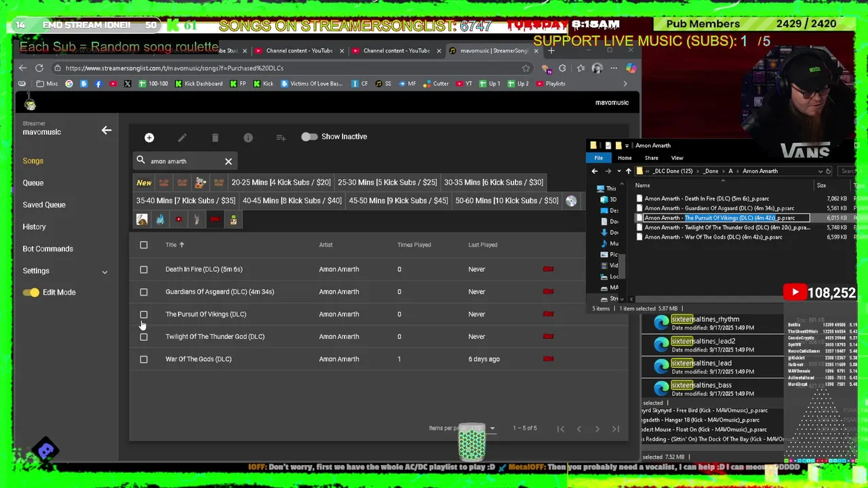The image size is (868, 488).
Task: Clear the amon amarth search with X
Action: (x=229, y=161)
